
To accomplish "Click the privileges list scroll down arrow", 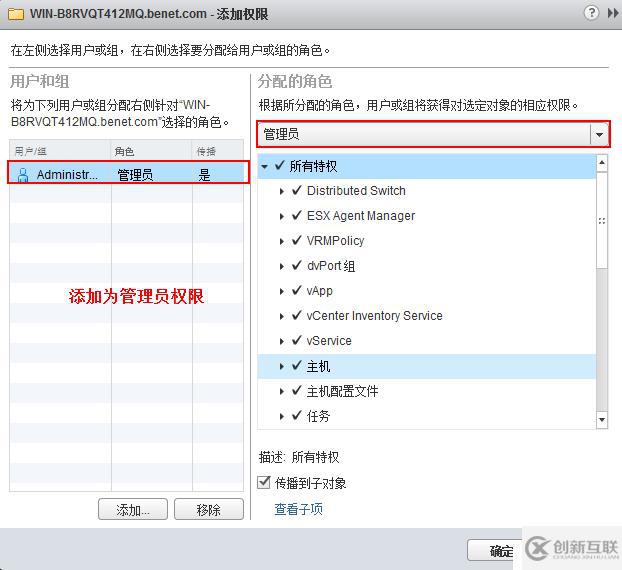I will [x=602, y=419].
